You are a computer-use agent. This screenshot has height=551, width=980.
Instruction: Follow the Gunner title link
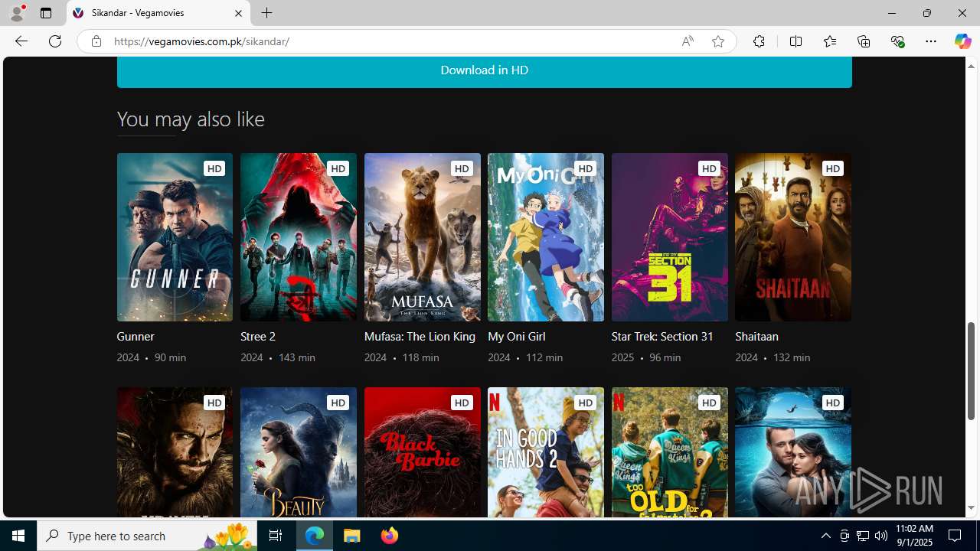(136, 337)
